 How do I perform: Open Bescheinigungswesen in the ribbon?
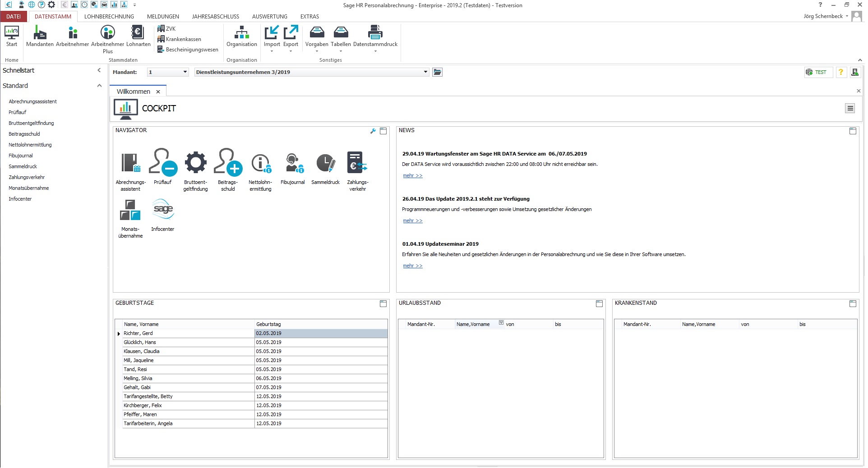[x=188, y=50]
